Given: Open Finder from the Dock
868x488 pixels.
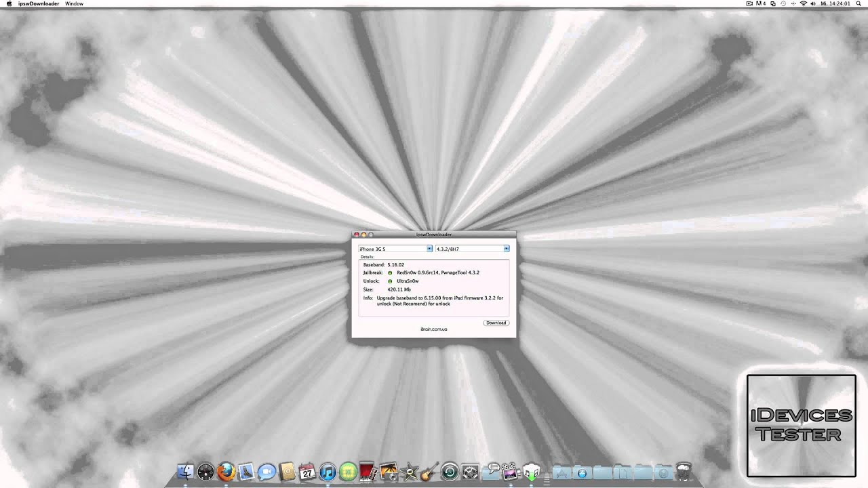Looking at the screenshot, I should pos(186,472).
